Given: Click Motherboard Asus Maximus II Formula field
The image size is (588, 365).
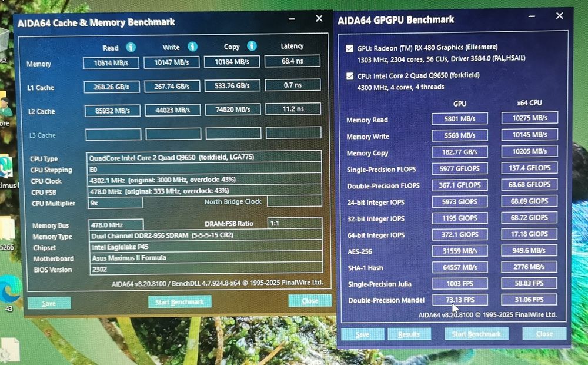Looking at the screenshot, I should (206, 258).
